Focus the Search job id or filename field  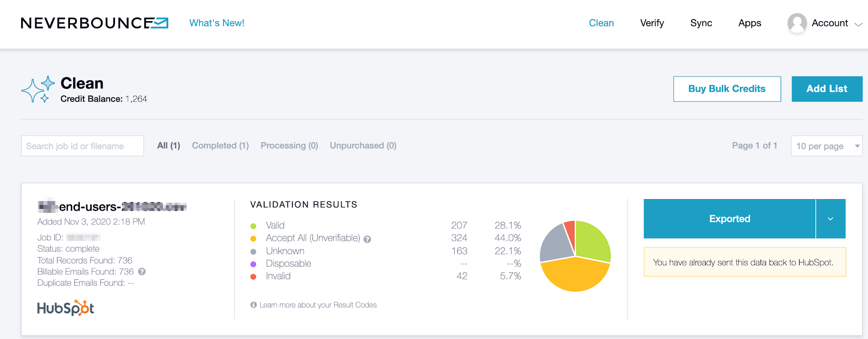click(x=82, y=146)
